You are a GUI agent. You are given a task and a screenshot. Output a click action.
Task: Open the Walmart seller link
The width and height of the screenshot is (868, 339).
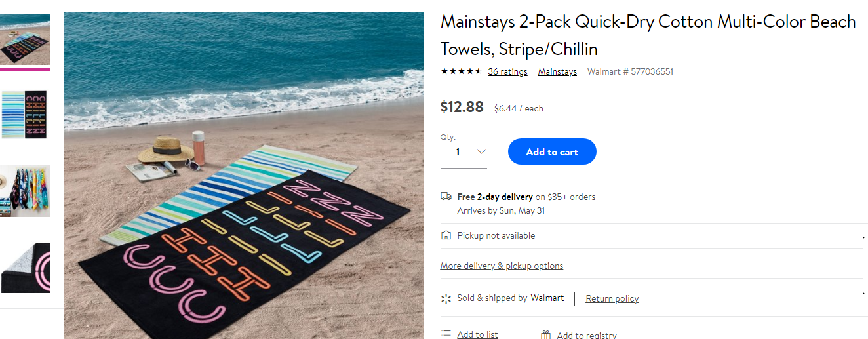pos(547,298)
